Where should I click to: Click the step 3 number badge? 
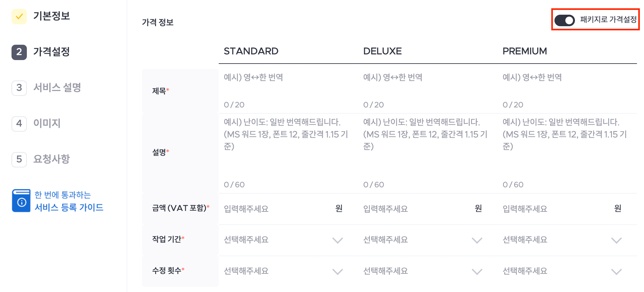19,88
